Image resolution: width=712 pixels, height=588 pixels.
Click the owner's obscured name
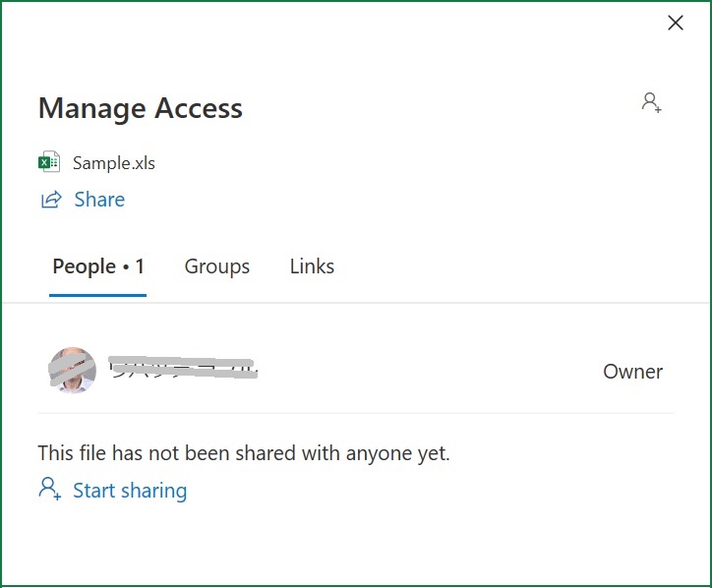(x=183, y=368)
